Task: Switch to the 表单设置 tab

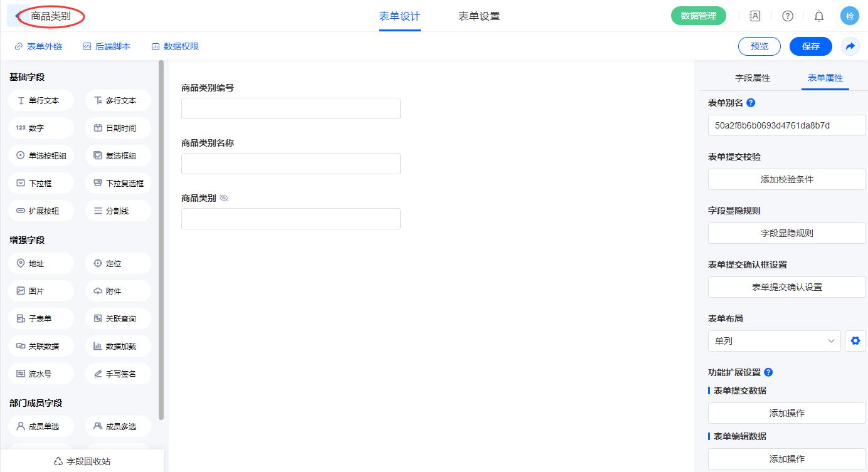Action: coord(479,16)
